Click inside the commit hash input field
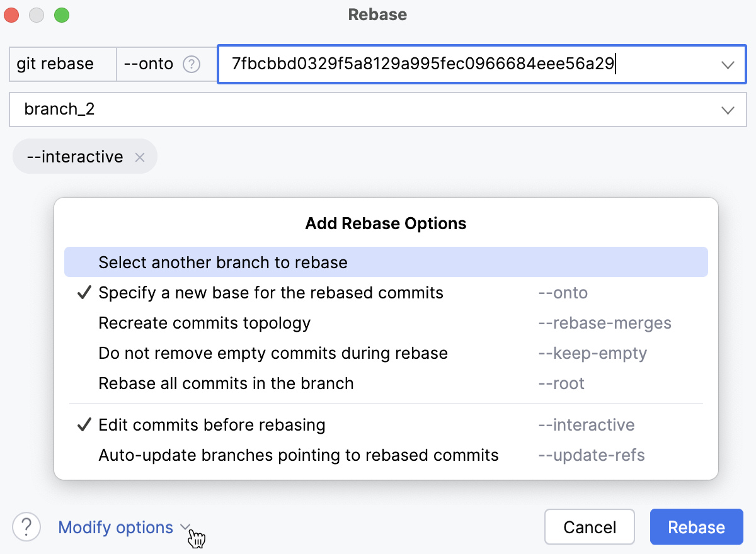 (x=441, y=64)
